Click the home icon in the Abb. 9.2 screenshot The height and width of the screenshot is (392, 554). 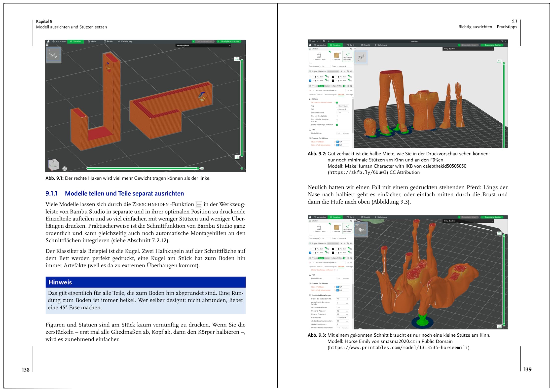tap(310, 45)
